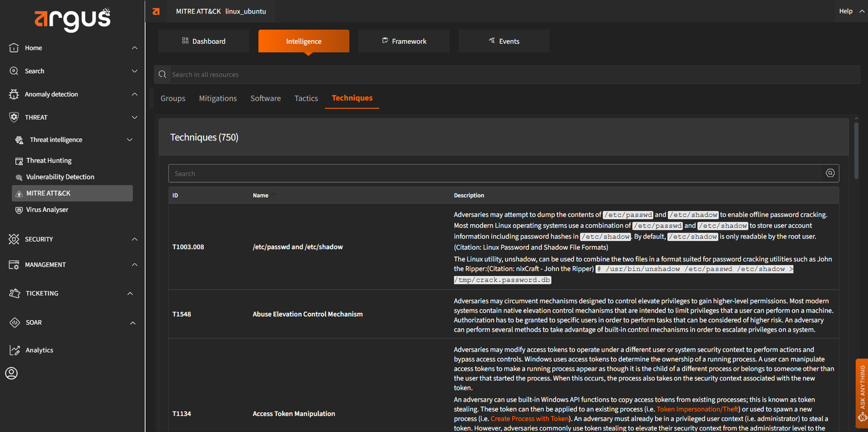Follow the Create Process with Token link
Viewport: 868px width, 432px height.
[x=529, y=418]
